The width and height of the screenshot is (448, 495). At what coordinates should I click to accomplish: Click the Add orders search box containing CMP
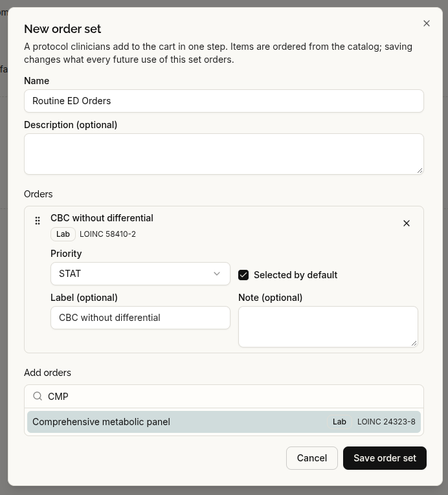pos(224,396)
